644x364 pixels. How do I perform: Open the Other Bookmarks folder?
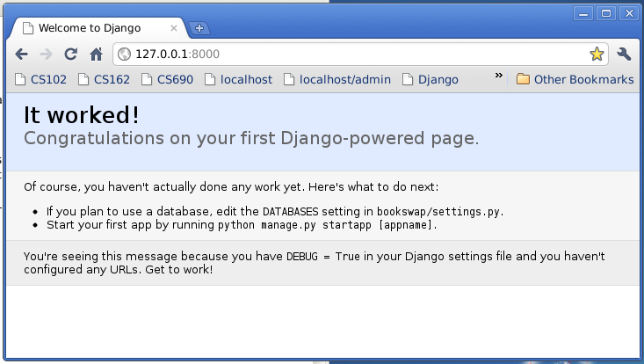click(x=575, y=79)
